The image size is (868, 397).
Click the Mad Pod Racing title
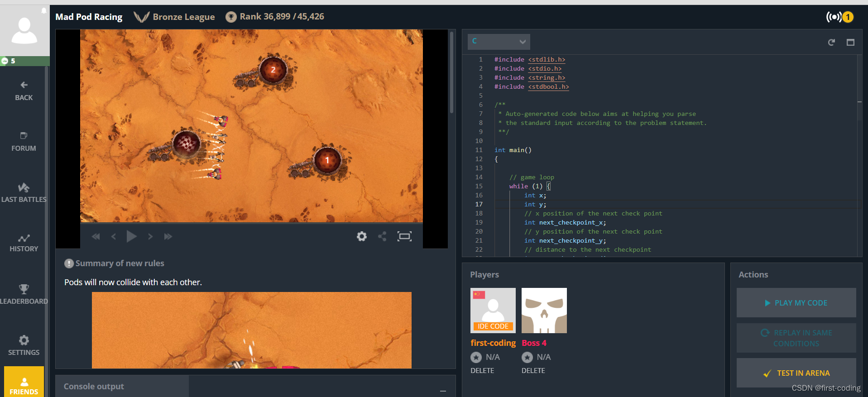tap(89, 17)
